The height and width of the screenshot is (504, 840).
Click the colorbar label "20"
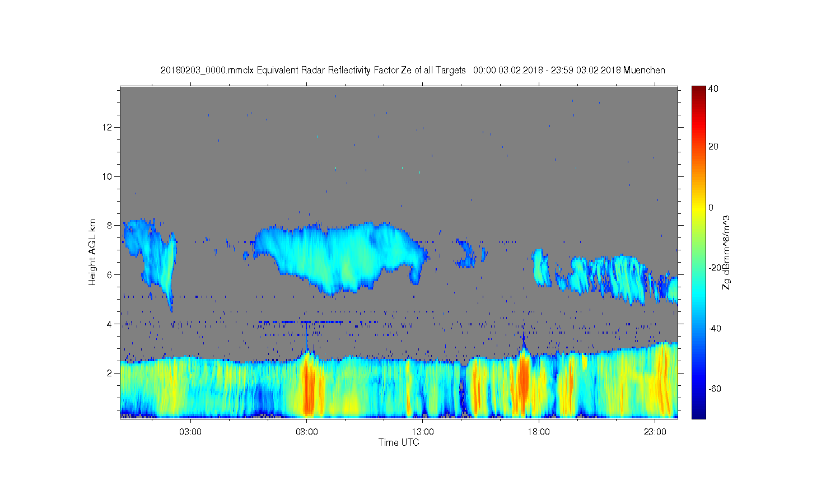click(713, 147)
